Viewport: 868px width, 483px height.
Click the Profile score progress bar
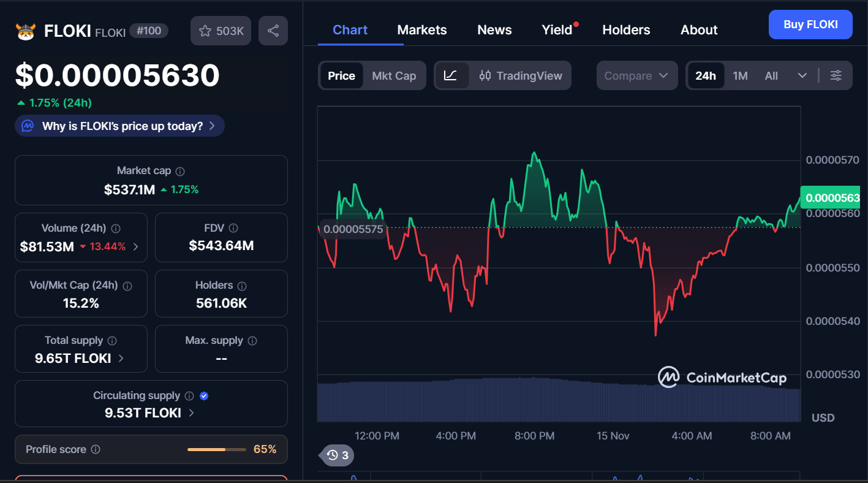pos(215,449)
